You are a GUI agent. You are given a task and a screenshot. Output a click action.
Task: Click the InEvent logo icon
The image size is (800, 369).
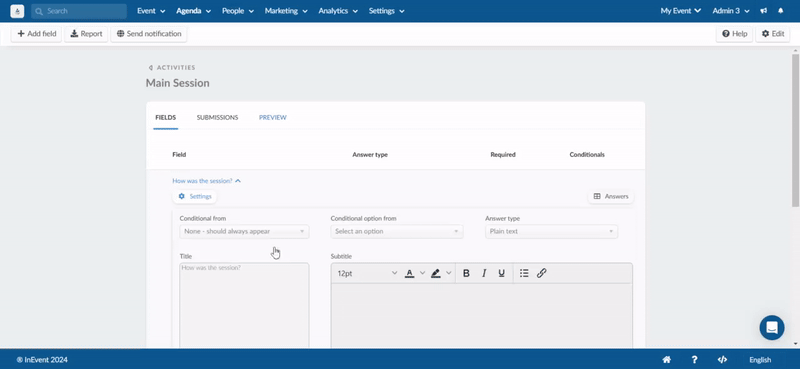point(17,11)
